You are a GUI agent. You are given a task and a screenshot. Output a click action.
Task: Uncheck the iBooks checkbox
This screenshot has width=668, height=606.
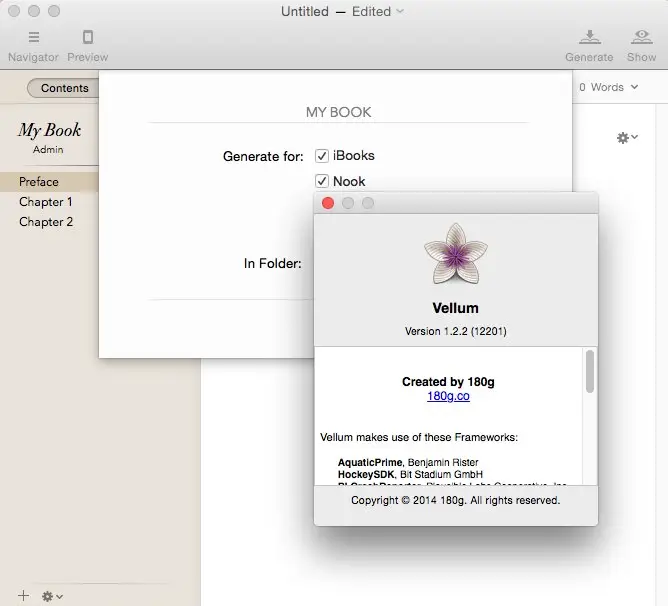click(322, 156)
